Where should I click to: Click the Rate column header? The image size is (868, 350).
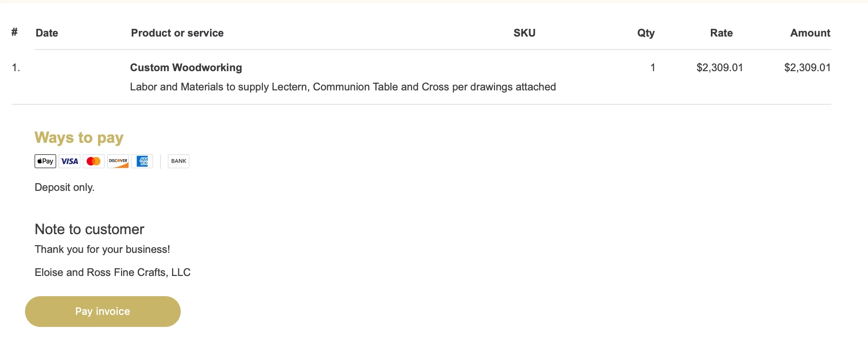coord(721,33)
